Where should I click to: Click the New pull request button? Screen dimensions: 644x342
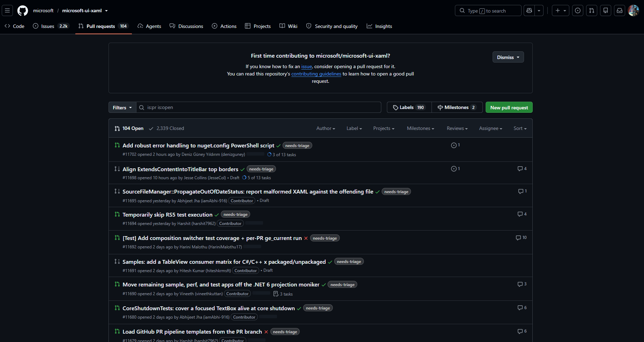coord(509,108)
